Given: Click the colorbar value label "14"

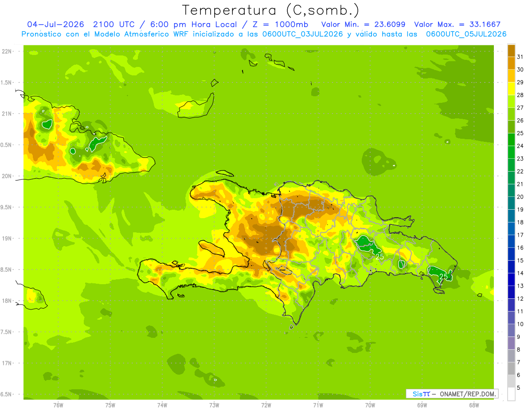Looking at the screenshot, I should tap(520, 273).
